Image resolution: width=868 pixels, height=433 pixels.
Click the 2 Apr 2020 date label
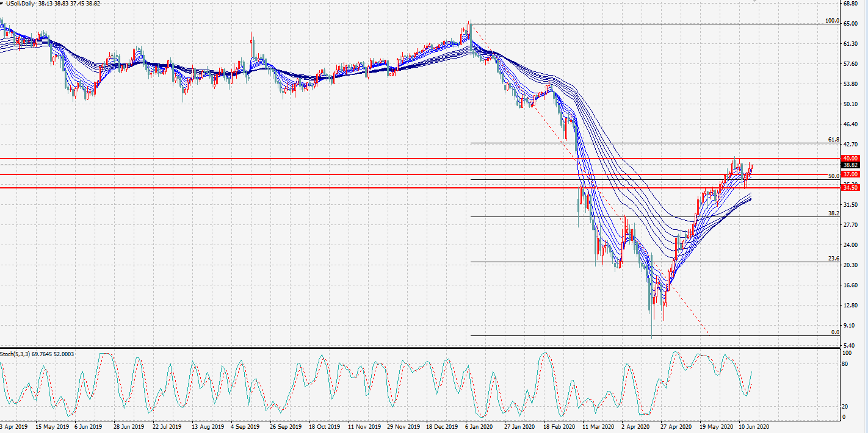coord(635,427)
